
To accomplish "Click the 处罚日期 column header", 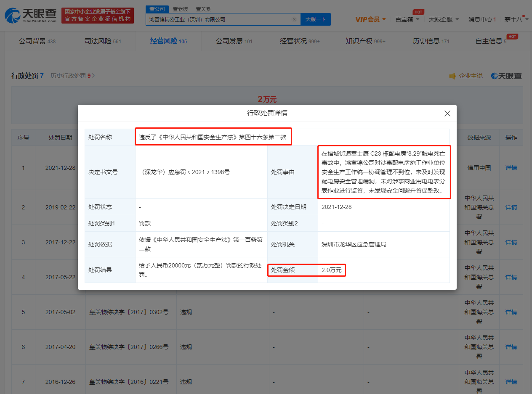I will click(x=60, y=138).
